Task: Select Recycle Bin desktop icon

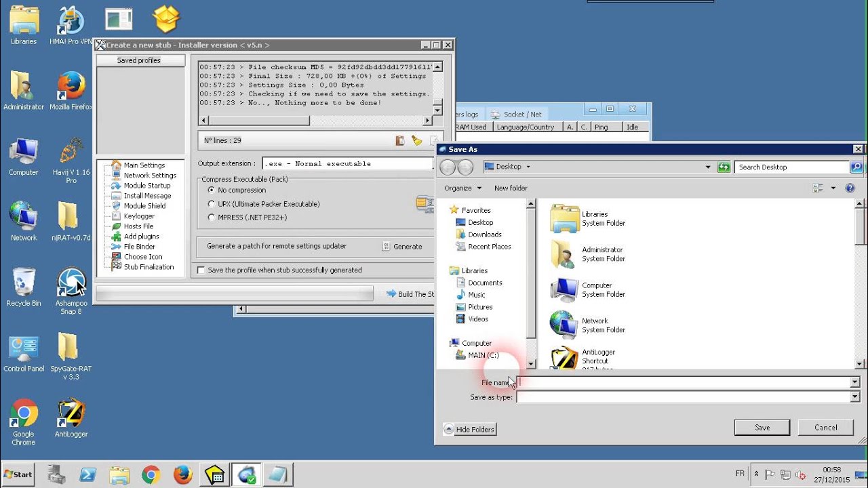Action: point(23,287)
